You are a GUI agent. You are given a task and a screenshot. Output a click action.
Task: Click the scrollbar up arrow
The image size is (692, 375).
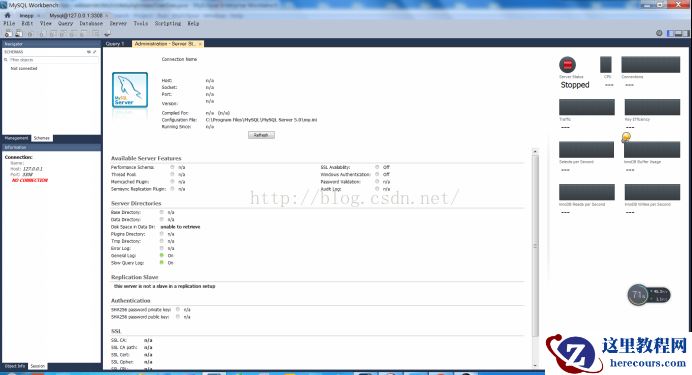535,151
